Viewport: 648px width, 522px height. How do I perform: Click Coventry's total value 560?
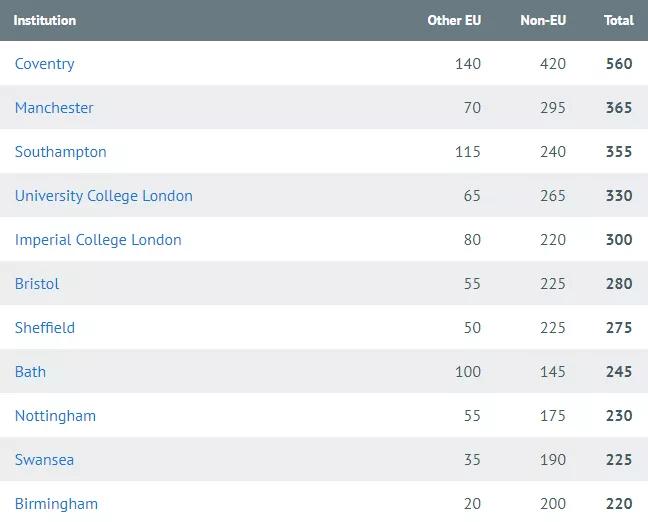[x=619, y=64]
